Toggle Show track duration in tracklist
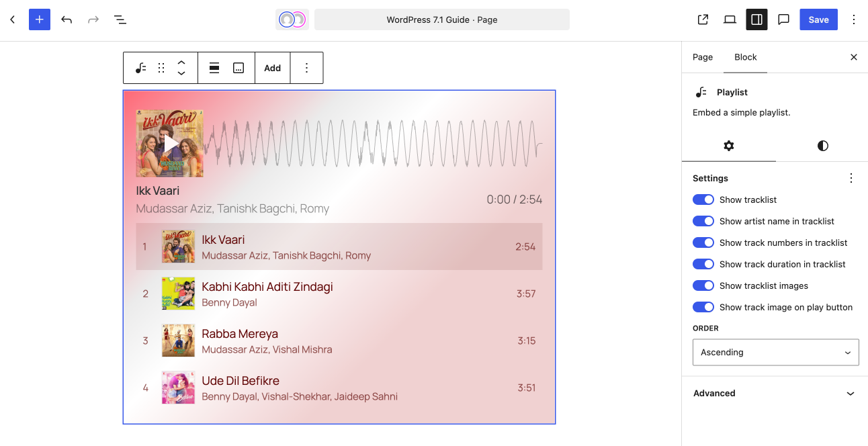The width and height of the screenshot is (868, 446). click(703, 264)
